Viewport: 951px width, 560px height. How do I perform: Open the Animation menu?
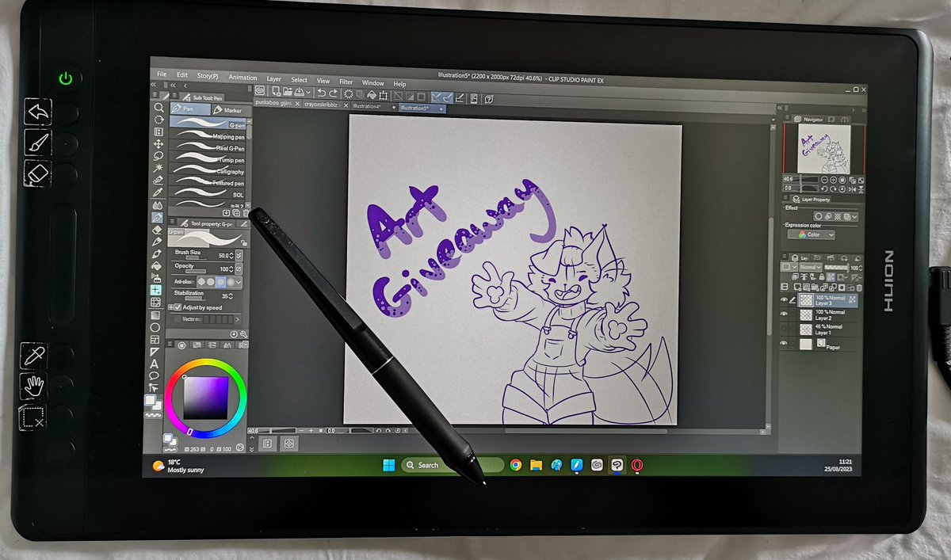[x=243, y=78]
